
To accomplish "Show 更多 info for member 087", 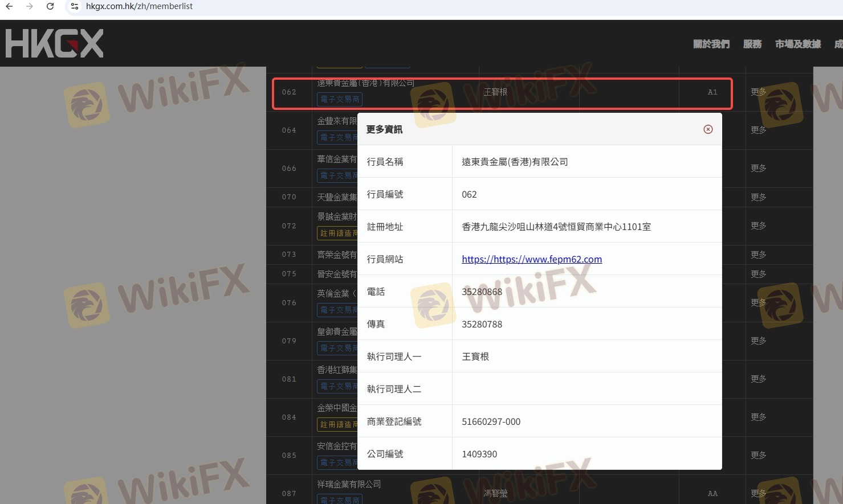I will point(758,493).
